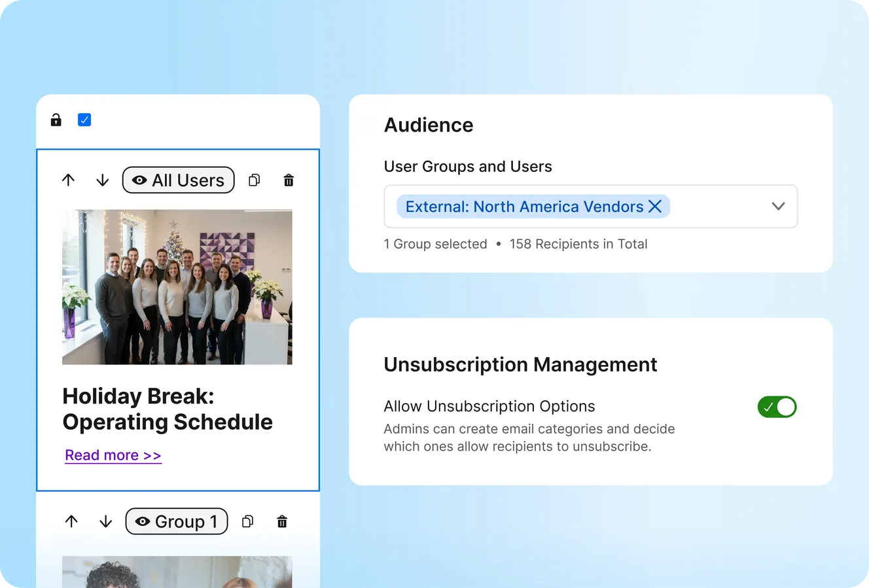Delete the All Users block
The width and height of the screenshot is (869, 588).
coord(289,180)
